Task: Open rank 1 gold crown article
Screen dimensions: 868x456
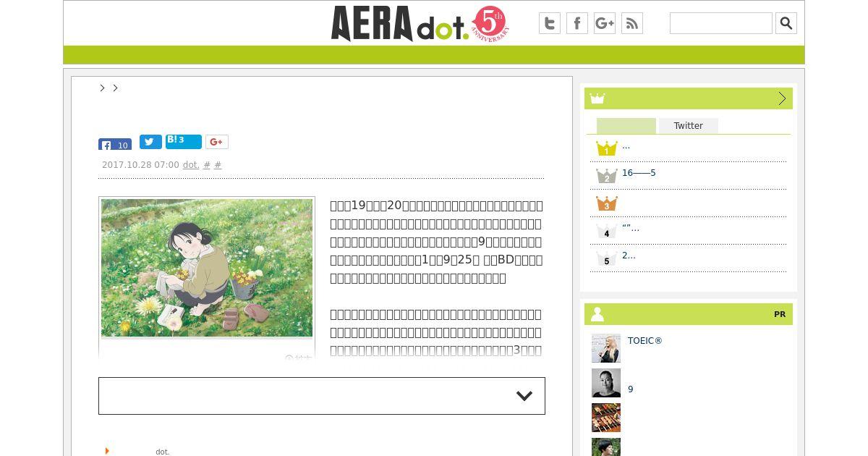Action: click(x=626, y=145)
